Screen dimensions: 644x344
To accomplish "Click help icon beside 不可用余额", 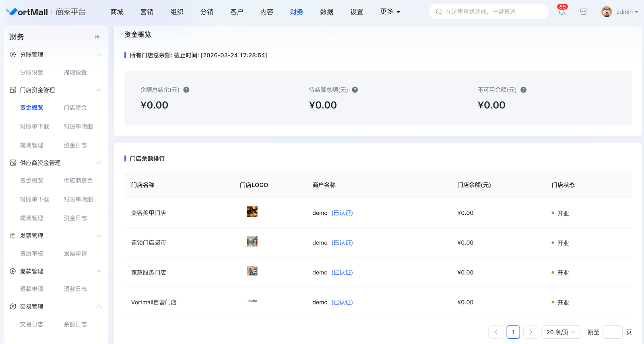I will click(x=523, y=90).
